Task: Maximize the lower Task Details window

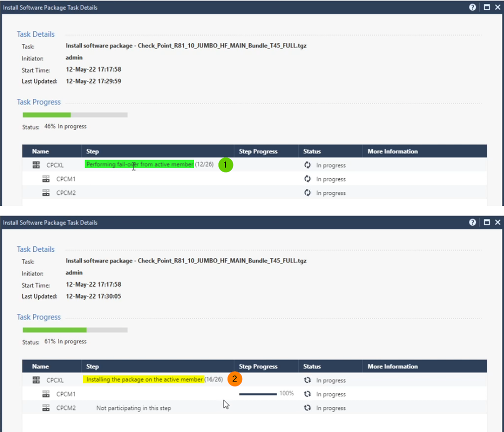Action: pyautogui.click(x=487, y=222)
